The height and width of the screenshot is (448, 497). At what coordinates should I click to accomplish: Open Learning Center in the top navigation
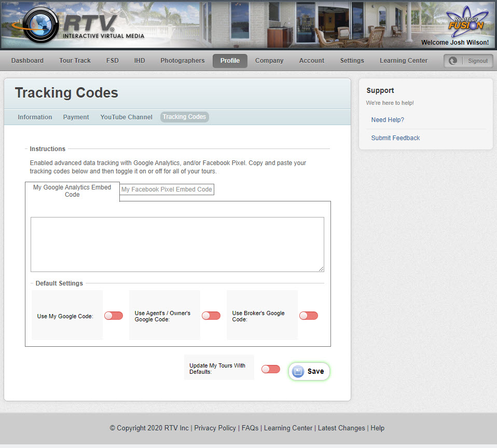[404, 61]
